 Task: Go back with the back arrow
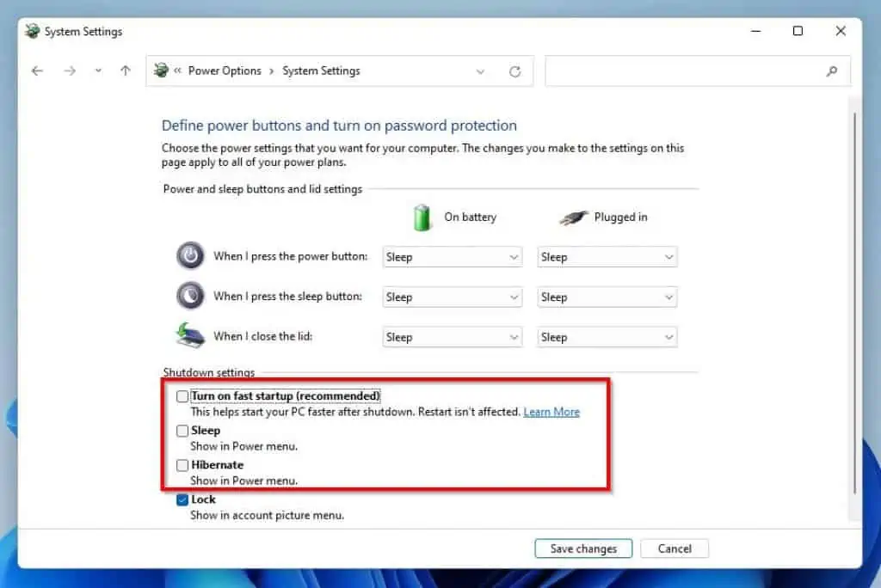click(x=37, y=70)
